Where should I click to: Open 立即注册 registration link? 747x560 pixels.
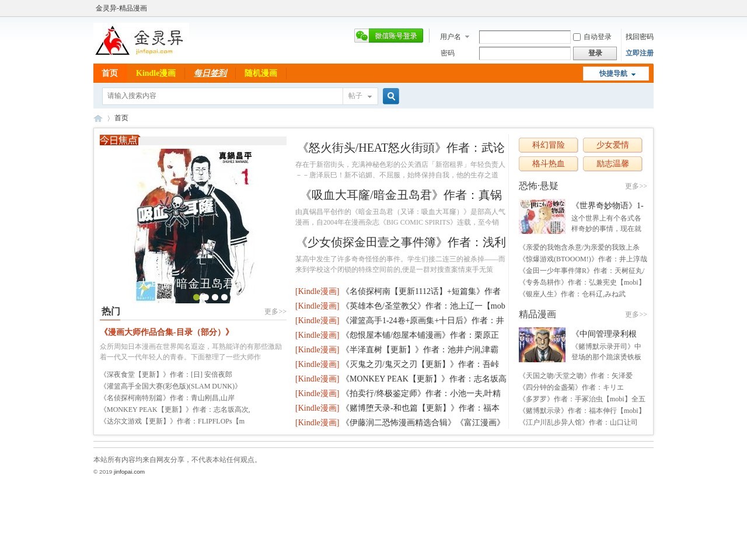pyautogui.click(x=639, y=53)
